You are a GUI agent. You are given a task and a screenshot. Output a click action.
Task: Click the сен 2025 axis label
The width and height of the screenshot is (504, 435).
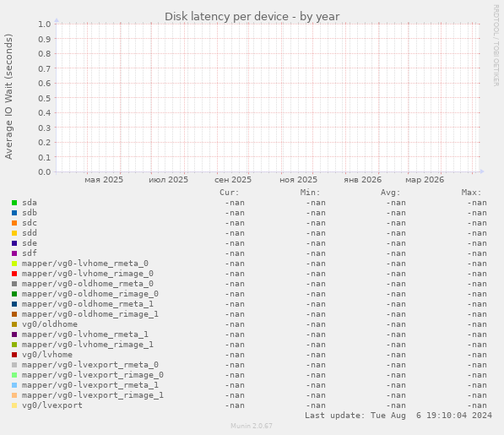[x=233, y=180]
